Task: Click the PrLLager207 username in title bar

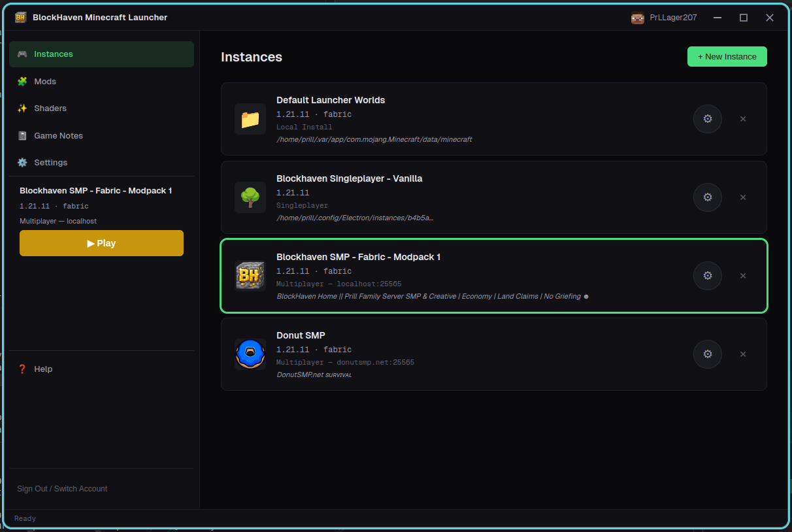Action: tap(673, 18)
